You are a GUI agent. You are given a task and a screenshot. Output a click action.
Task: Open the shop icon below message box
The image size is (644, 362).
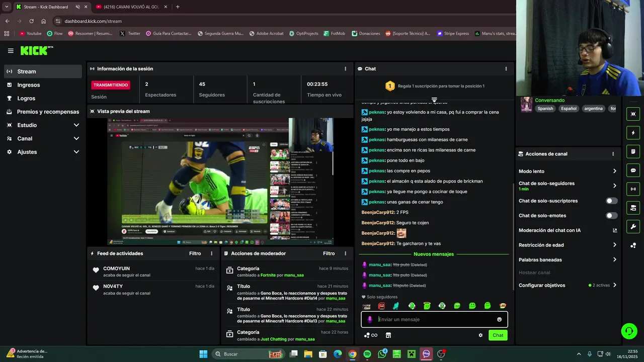(388, 335)
